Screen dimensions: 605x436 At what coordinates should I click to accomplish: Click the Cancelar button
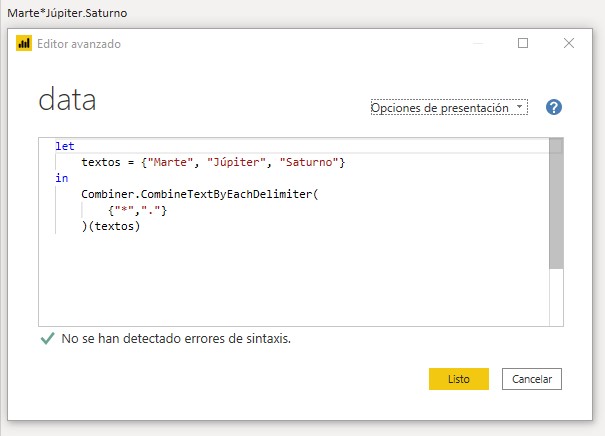pos(532,379)
